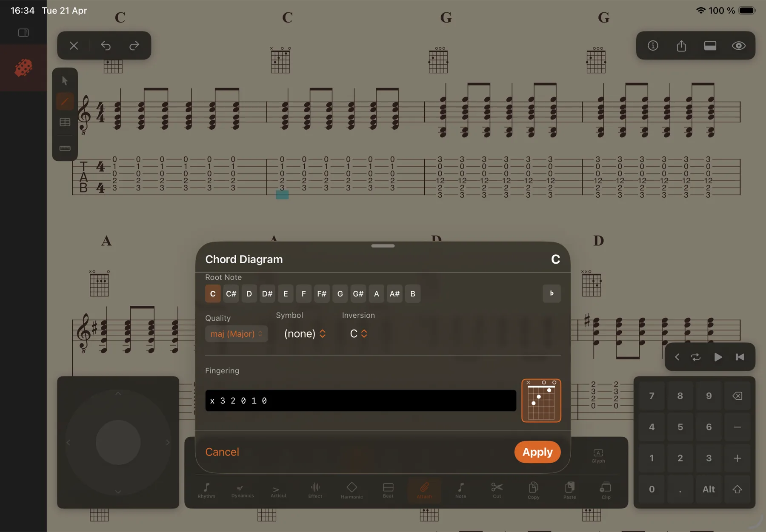Select the pencil edit tool

tap(65, 102)
